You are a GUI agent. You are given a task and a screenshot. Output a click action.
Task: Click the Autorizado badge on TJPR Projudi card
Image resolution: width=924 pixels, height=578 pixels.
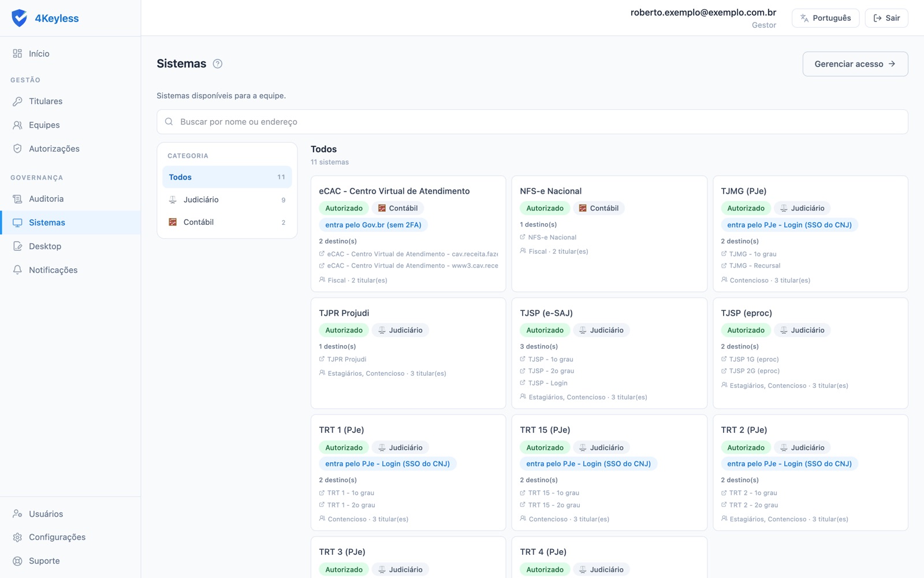(x=344, y=330)
